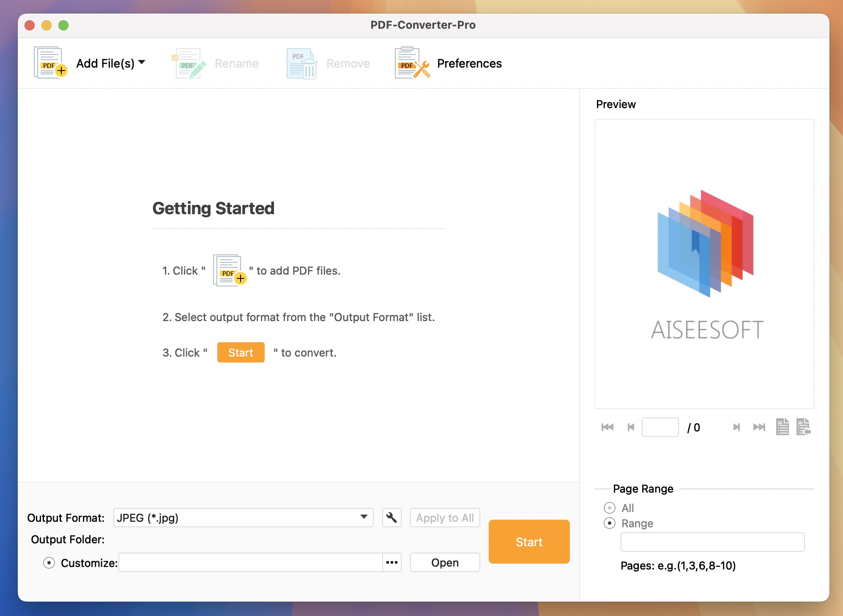Open the Add File(s) tool

coord(49,63)
